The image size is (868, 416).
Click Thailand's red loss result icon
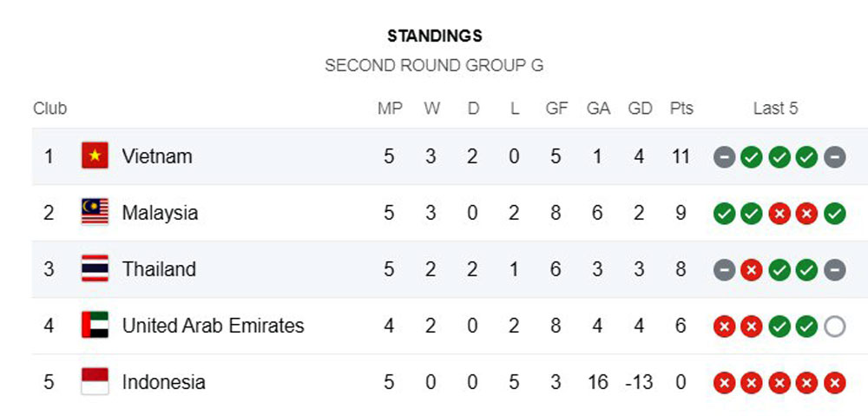pyautogui.click(x=752, y=270)
